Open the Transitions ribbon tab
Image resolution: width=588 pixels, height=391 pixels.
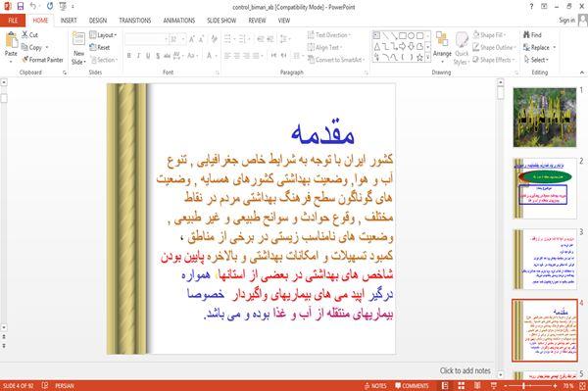click(x=135, y=21)
